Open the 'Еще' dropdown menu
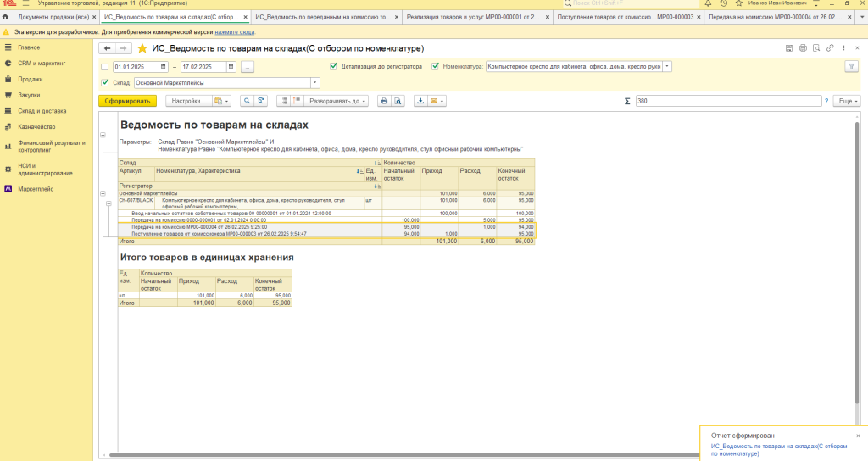Screen dimensions: 868x461 [847, 102]
